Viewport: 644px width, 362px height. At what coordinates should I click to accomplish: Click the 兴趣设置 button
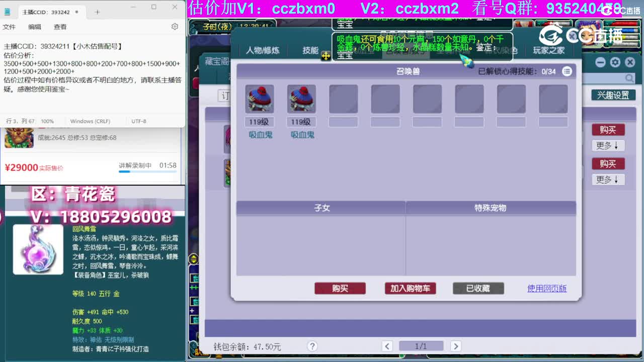click(x=613, y=95)
